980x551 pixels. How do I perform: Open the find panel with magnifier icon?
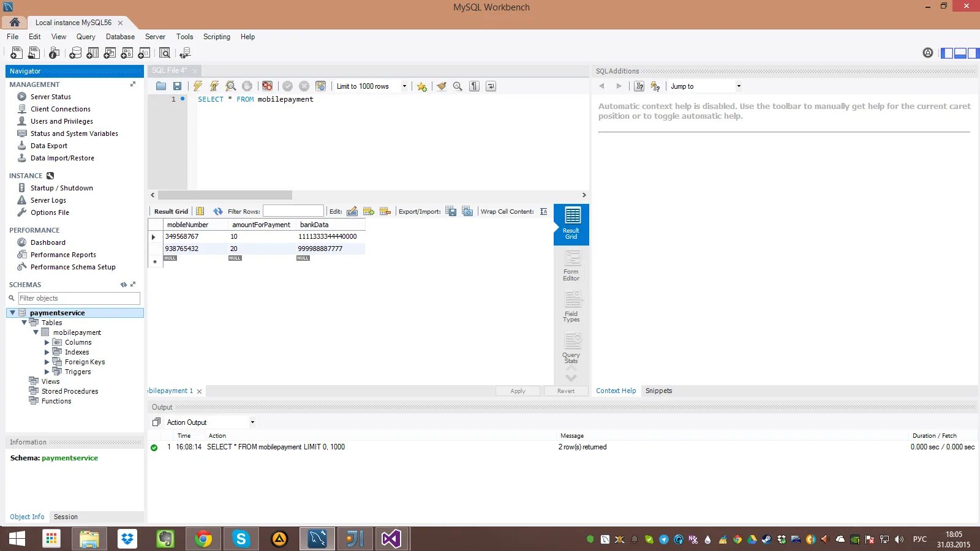coord(458,86)
